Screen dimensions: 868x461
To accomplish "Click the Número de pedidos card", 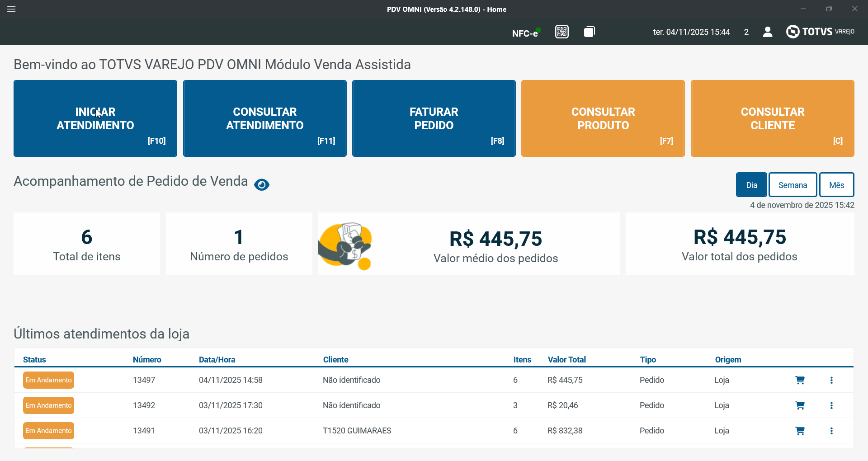I will (239, 244).
